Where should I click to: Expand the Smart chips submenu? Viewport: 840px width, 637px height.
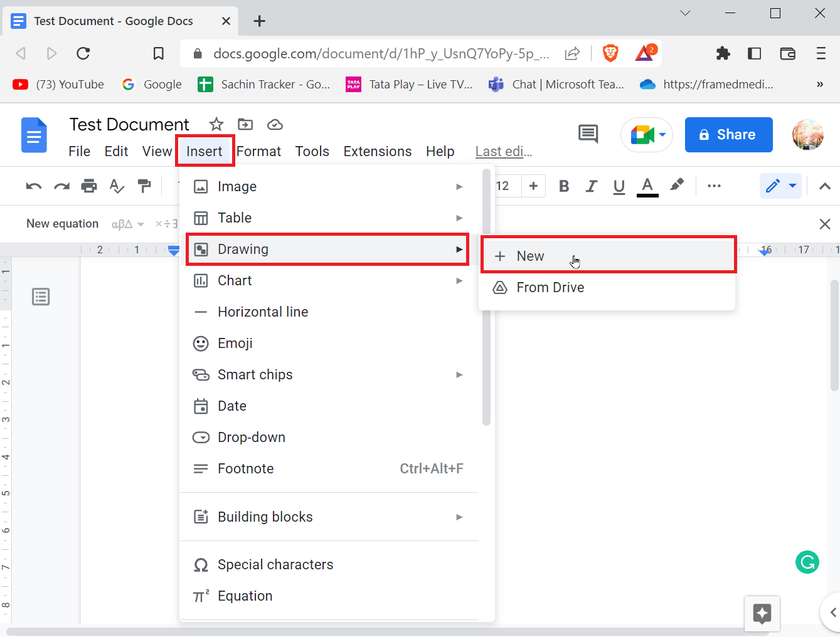459,374
